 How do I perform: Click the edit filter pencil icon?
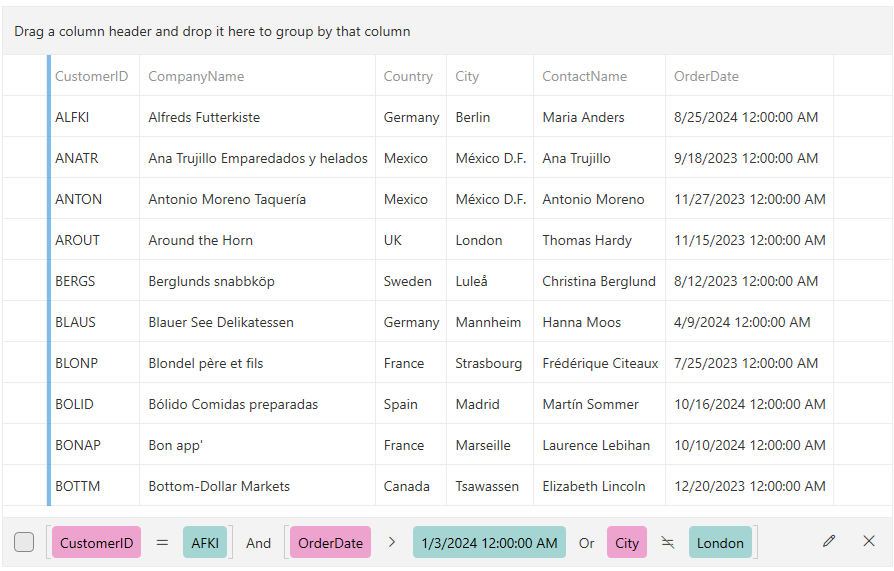pyautogui.click(x=828, y=541)
